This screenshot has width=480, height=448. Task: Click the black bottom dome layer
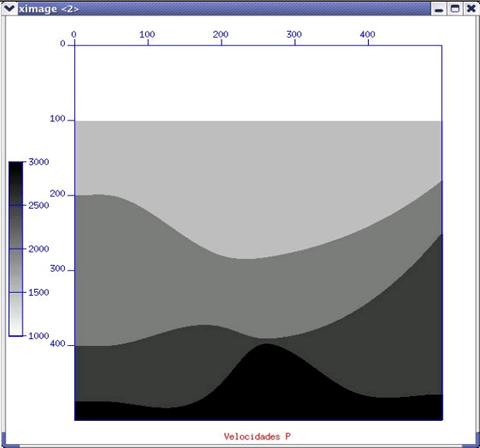pyautogui.click(x=267, y=393)
